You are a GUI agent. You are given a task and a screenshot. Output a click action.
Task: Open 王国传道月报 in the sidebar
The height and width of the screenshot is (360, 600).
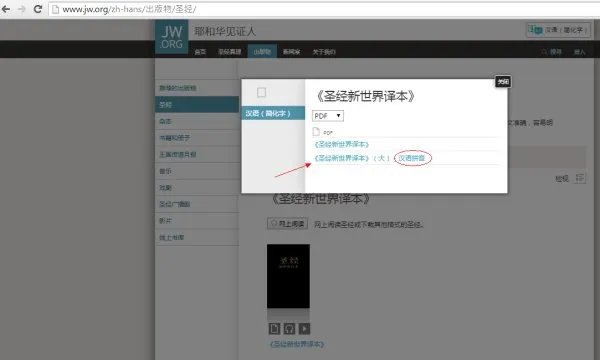point(197,155)
